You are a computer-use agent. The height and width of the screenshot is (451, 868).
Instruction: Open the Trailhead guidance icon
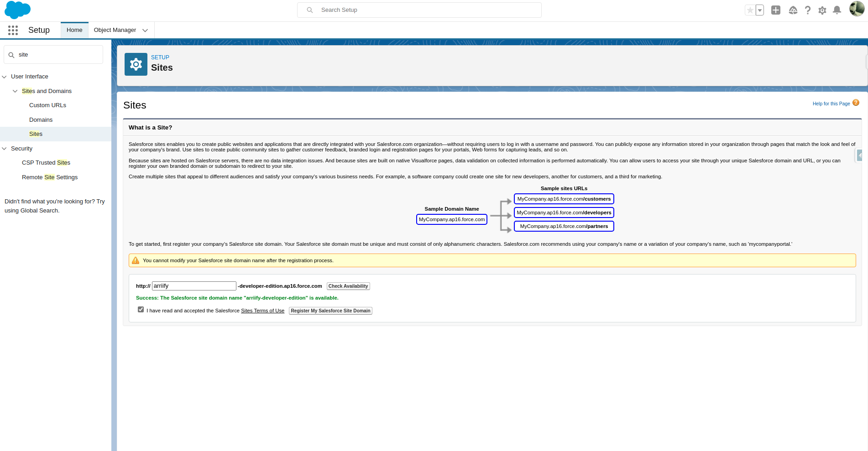click(793, 10)
